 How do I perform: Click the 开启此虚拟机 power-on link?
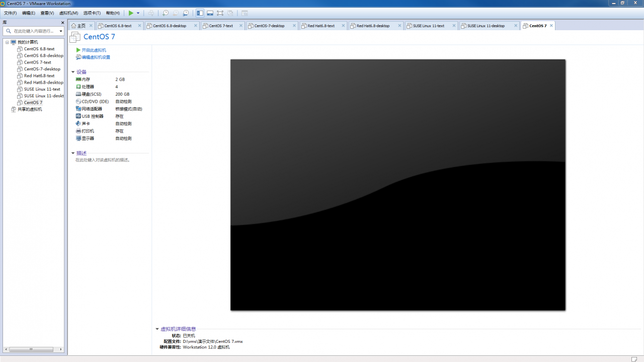[94, 50]
